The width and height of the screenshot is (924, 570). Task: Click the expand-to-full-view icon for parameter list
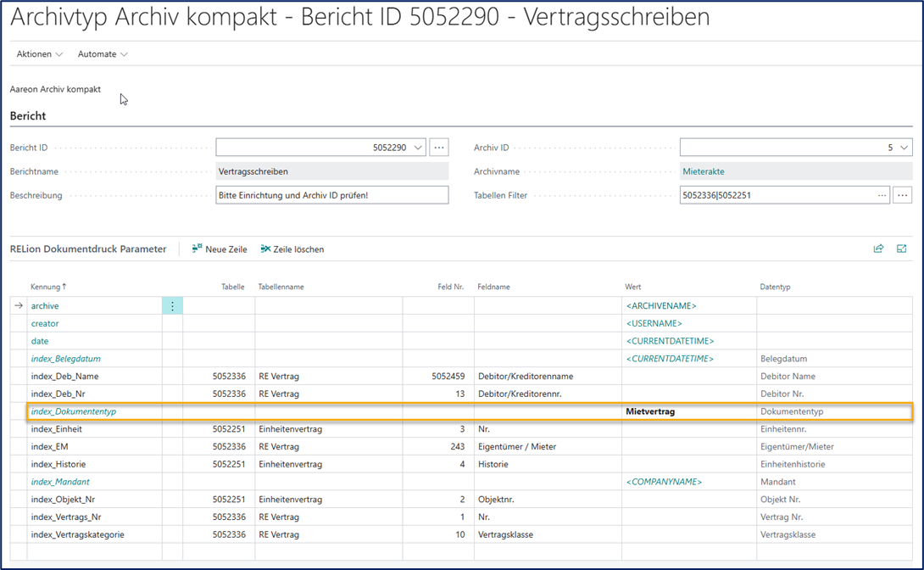[901, 249]
